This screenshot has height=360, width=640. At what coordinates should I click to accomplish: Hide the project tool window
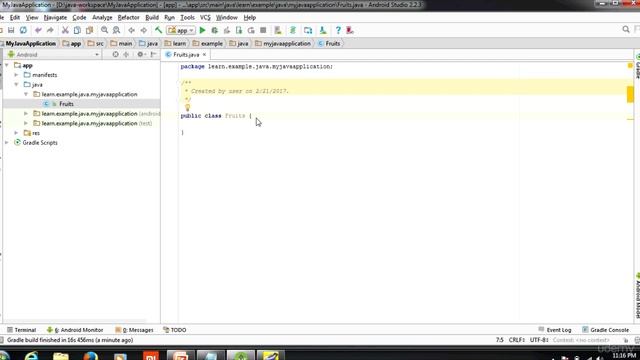[153, 54]
